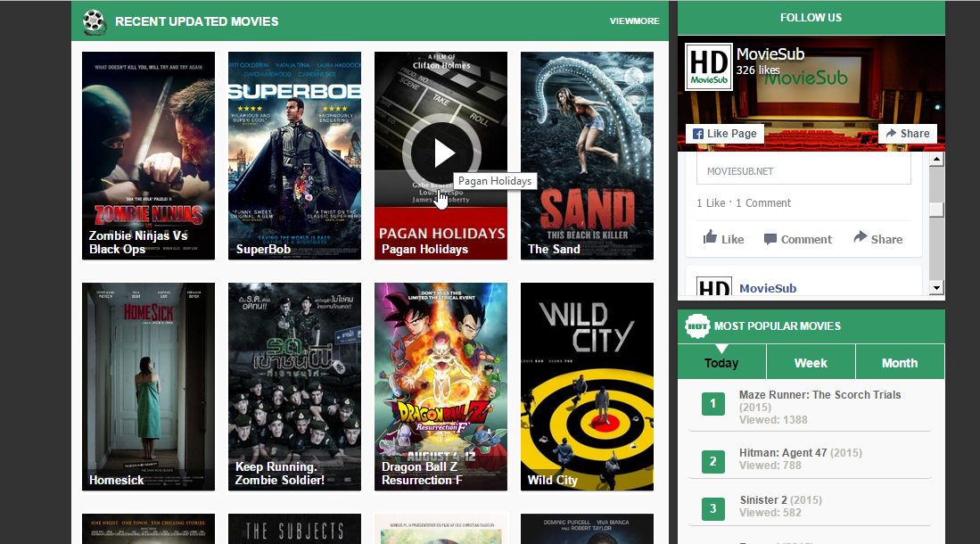Viewport: 980px width, 544px height.
Task: Open Keep Running, Zombie Soldier! poster
Action: [x=294, y=386]
